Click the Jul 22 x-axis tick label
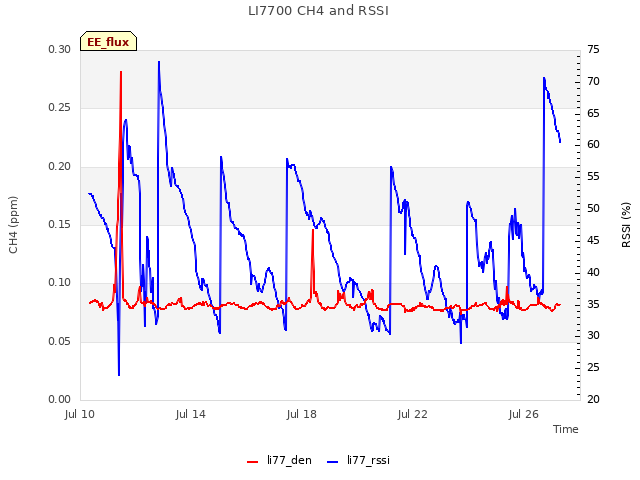Viewport: 640px width, 480px height. (413, 414)
